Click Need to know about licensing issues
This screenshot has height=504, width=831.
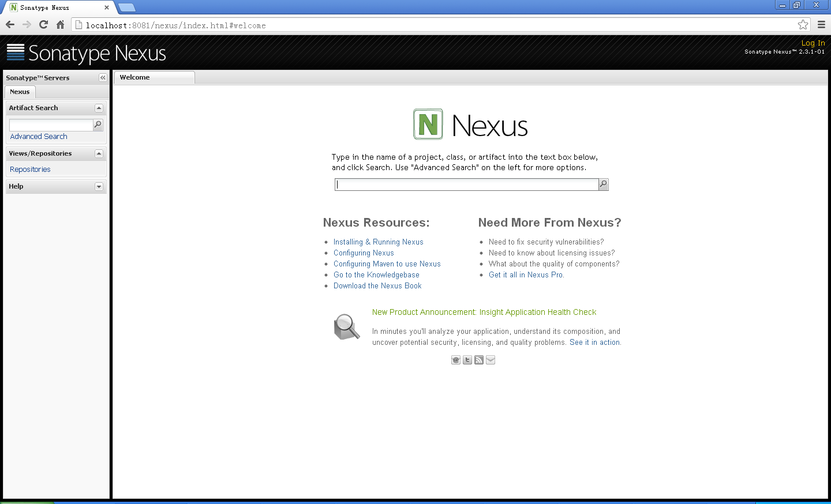click(x=552, y=253)
